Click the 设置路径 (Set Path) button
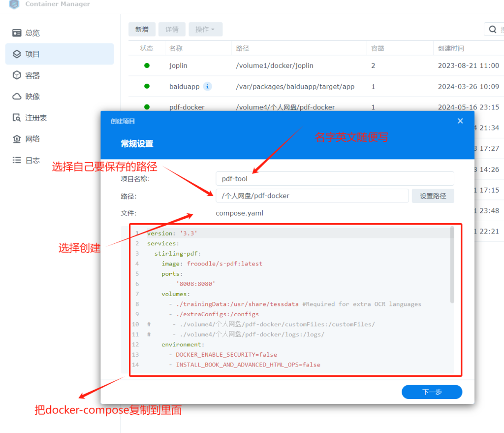The height and width of the screenshot is (433, 504). pos(433,196)
